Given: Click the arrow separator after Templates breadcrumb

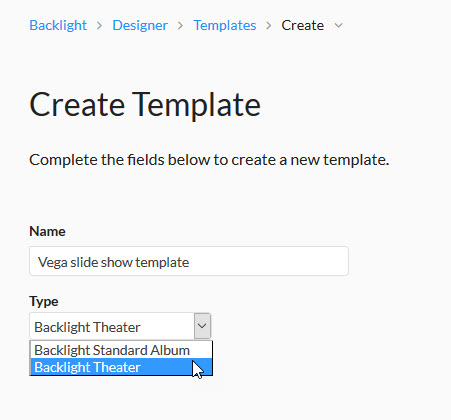Looking at the screenshot, I should pyautogui.click(x=269, y=25).
